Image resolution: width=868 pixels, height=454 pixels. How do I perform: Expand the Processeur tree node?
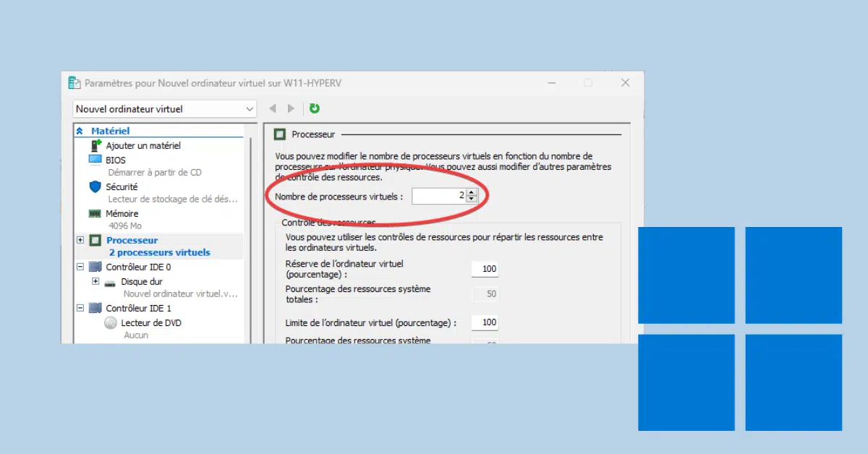pos(80,240)
